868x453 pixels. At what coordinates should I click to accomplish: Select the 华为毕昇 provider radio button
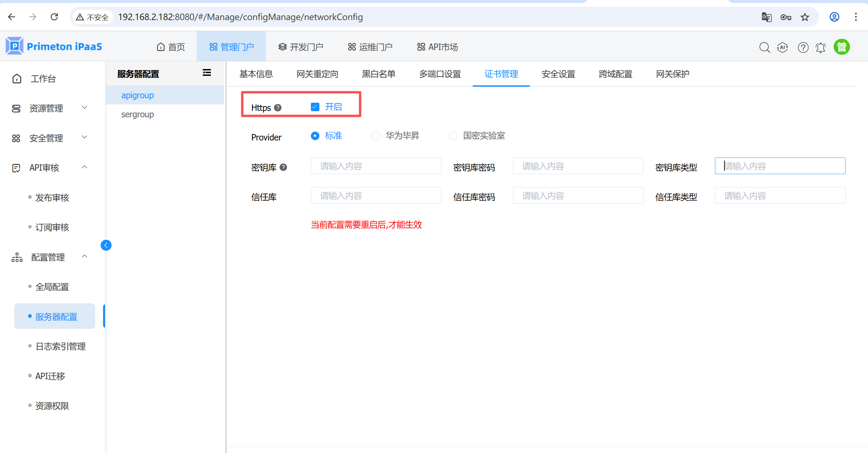tap(376, 136)
